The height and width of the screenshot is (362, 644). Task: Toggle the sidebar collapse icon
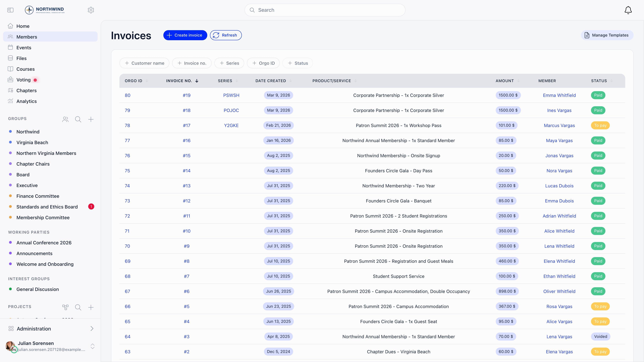[10, 10]
